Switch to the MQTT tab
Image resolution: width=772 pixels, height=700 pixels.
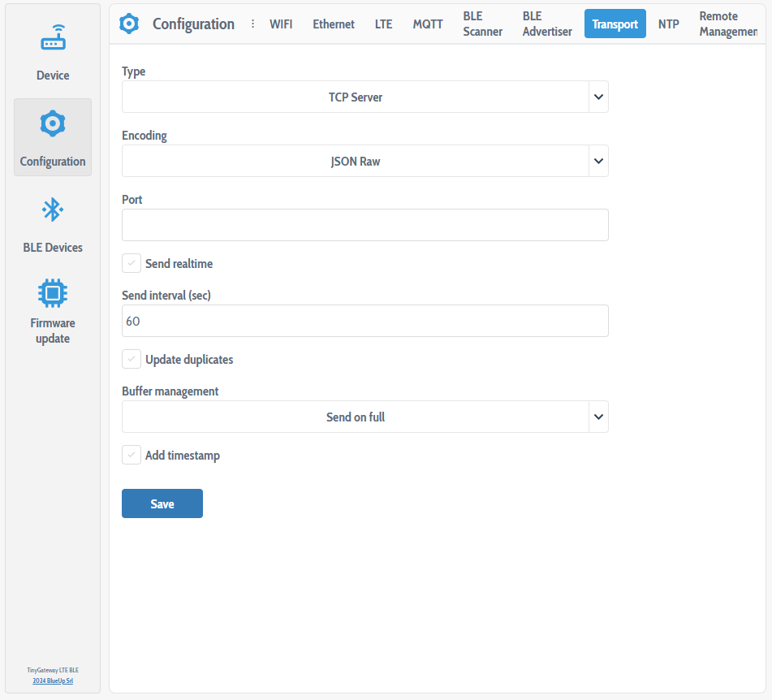click(x=428, y=24)
